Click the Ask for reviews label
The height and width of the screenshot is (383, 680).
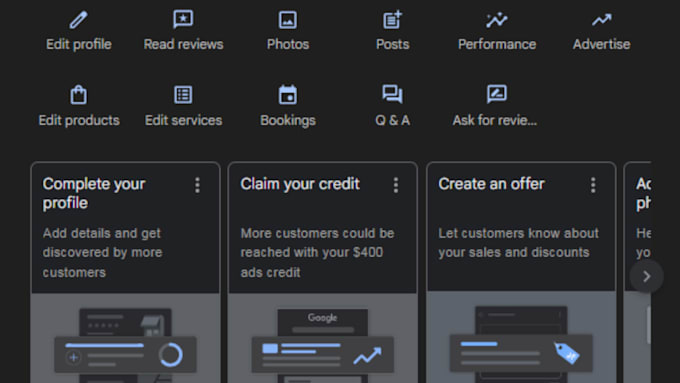click(495, 120)
